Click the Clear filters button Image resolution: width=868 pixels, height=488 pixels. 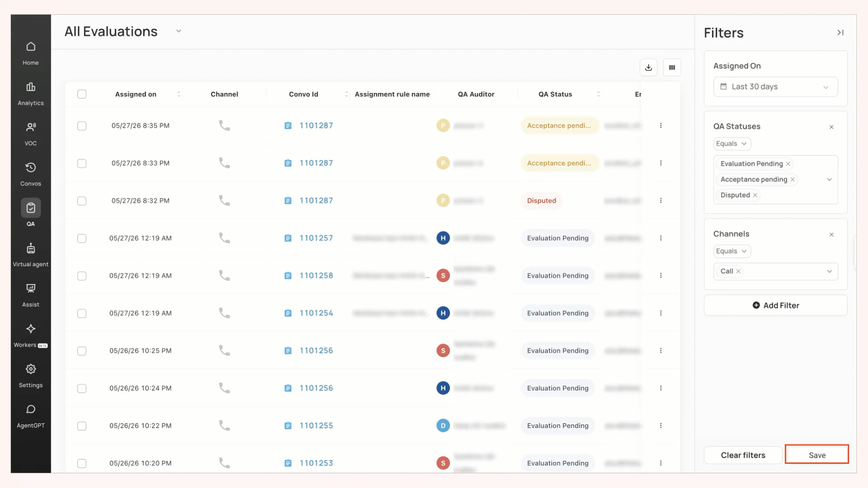[743, 455]
